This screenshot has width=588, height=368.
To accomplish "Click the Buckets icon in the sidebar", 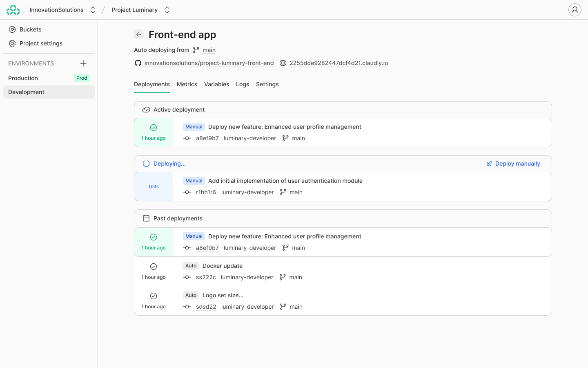I will coord(12,29).
